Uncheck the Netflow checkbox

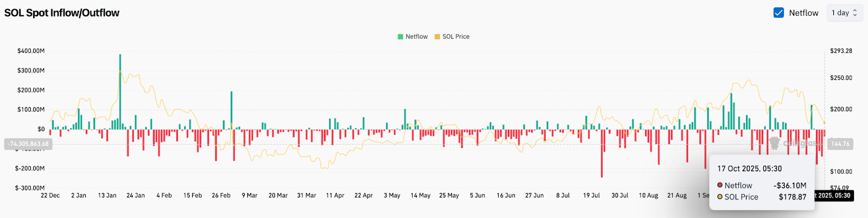(778, 13)
